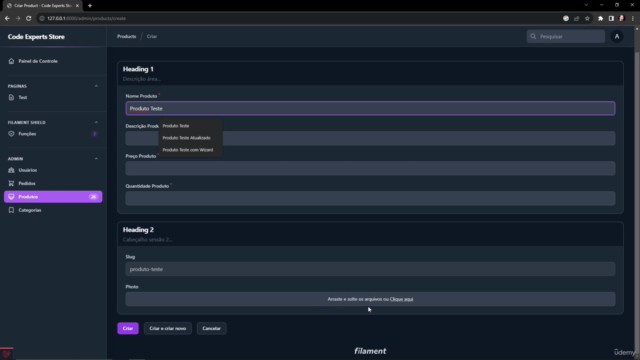
Task: Open tab search dropdown chevron
Action: point(586,5)
